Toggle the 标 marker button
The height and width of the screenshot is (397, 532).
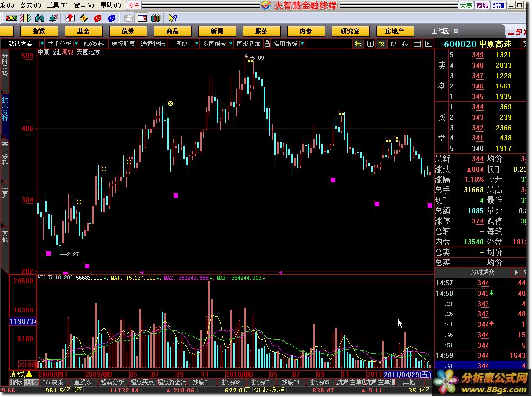[x=358, y=44]
